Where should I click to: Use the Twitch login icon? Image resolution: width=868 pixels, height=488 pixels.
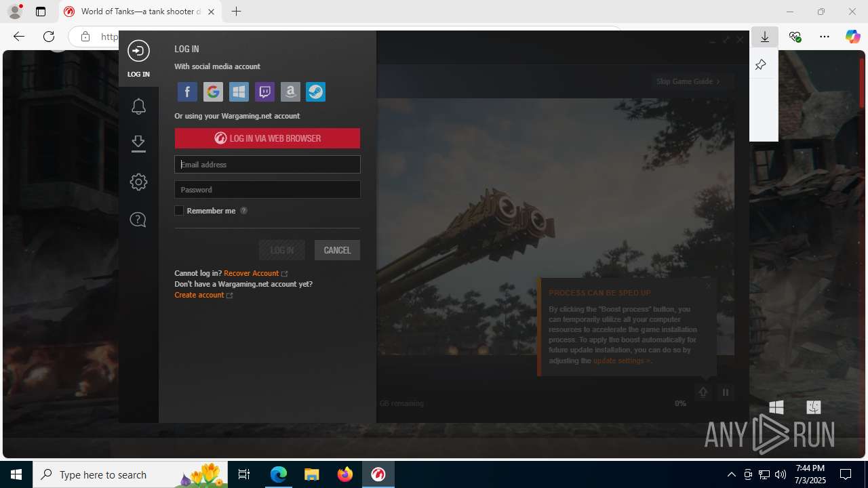coord(264,91)
